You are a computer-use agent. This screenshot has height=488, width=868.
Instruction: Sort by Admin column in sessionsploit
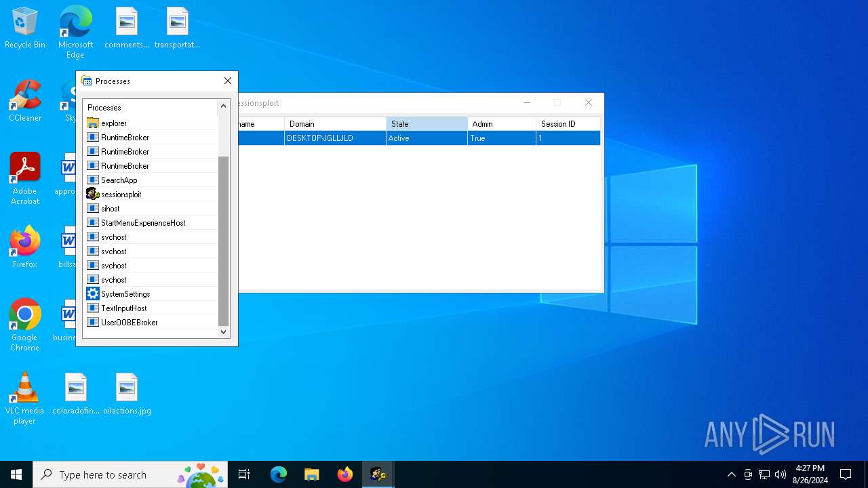coord(501,124)
